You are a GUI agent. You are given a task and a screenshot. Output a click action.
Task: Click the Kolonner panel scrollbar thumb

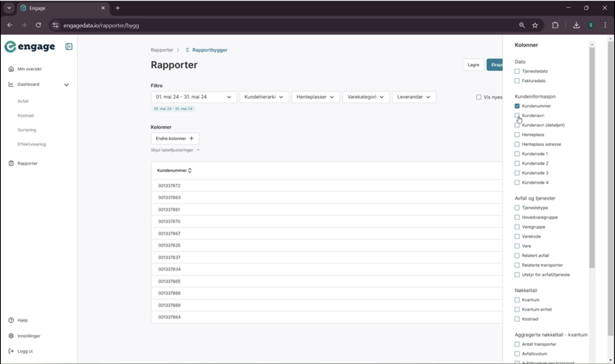(x=592, y=157)
